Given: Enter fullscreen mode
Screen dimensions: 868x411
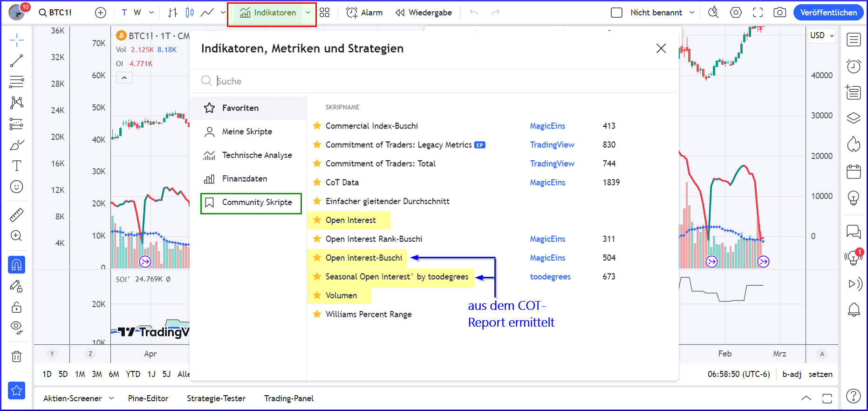Looking at the screenshot, I should pyautogui.click(x=758, y=13).
